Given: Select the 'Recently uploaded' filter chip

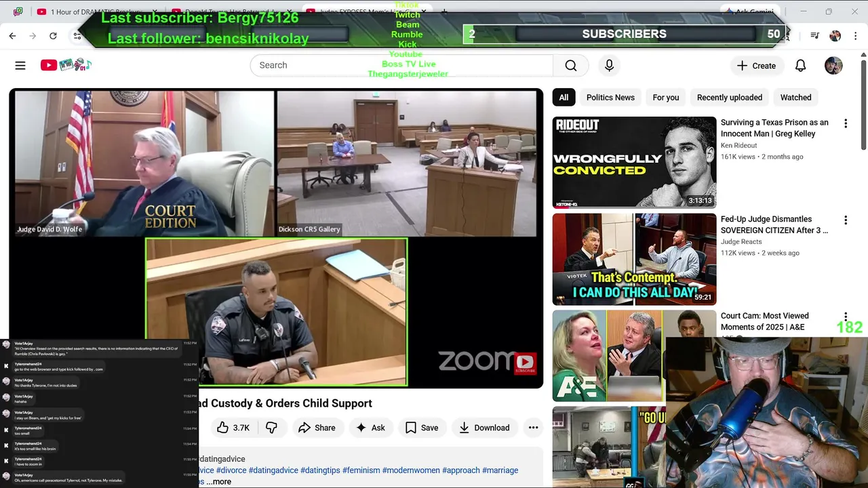Looking at the screenshot, I should 730,98.
